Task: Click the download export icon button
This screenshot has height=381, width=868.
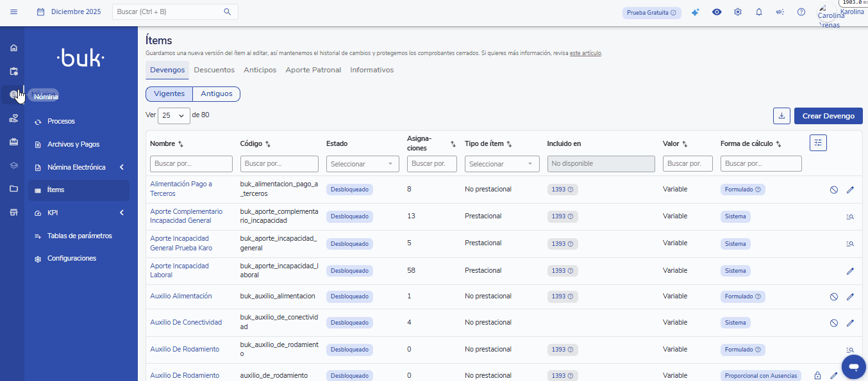Action: pyautogui.click(x=781, y=116)
